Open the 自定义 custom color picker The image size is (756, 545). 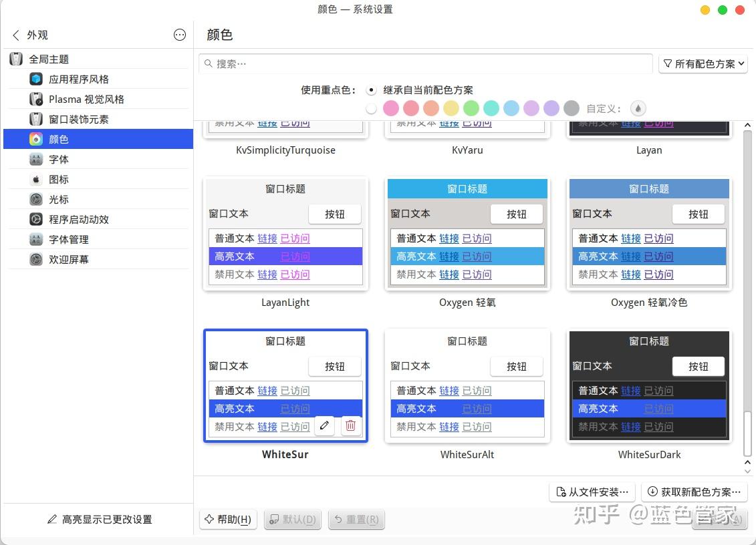tap(638, 108)
